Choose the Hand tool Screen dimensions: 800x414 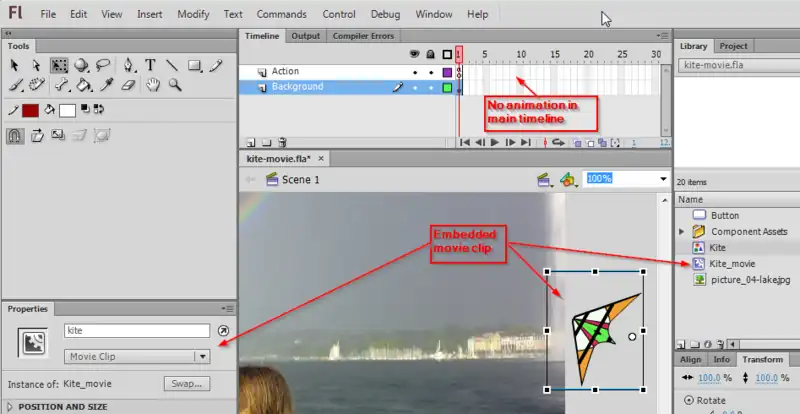coord(154,86)
